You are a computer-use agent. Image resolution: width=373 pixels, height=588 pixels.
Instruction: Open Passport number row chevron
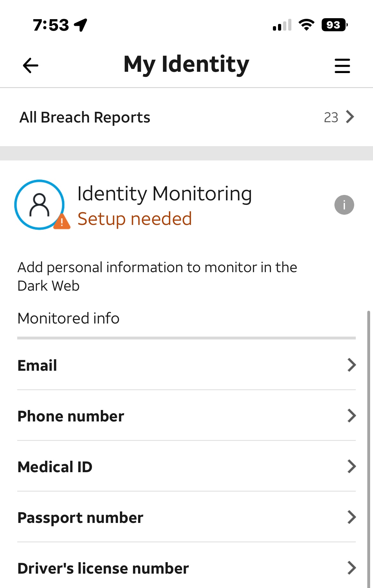[x=351, y=517]
